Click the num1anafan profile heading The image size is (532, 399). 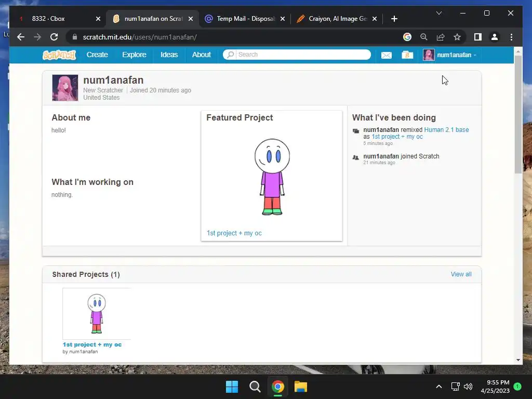click(x=113, y=80)
